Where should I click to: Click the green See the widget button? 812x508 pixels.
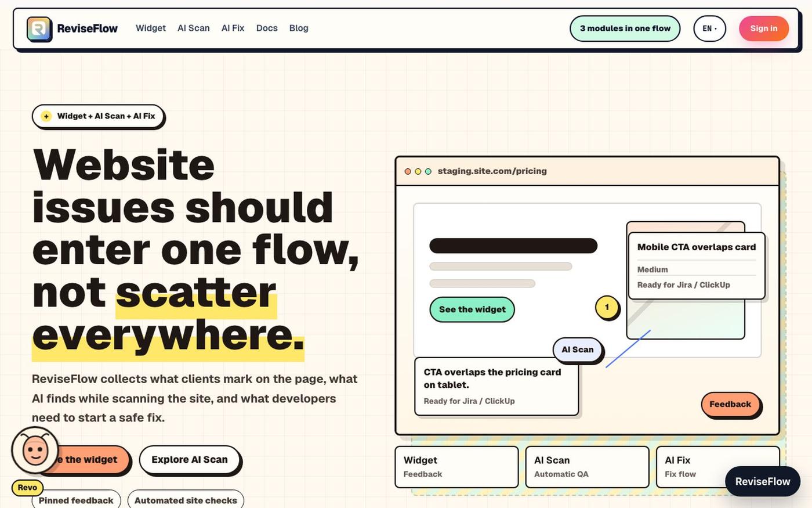pyautogui.click(x=472, y=309)
